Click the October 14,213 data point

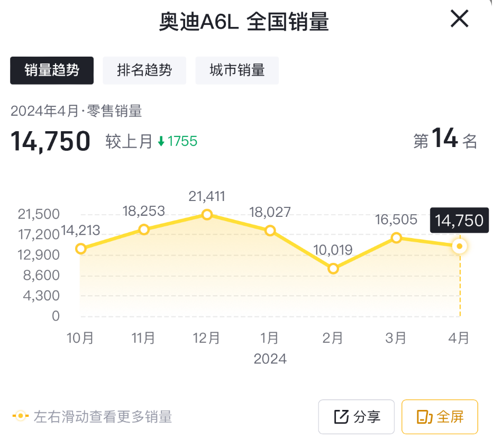(80, 249)
